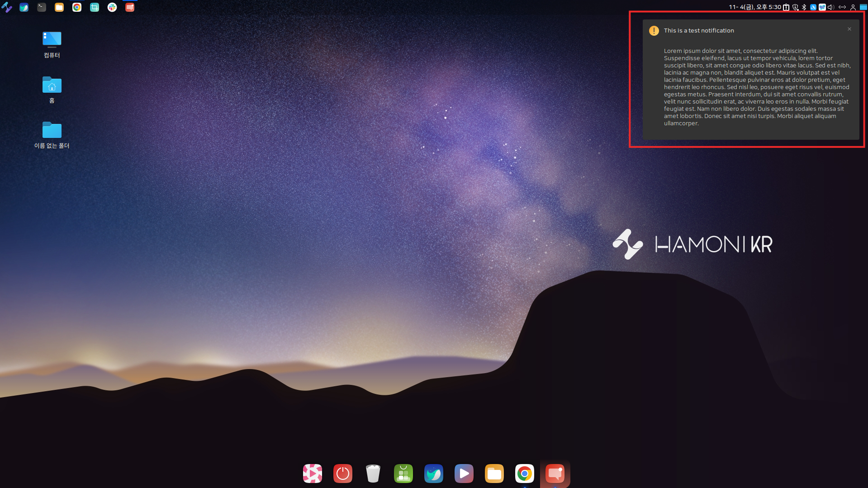Open the volume speaker tray icon
Screen dimensions: 868x488
831,7
